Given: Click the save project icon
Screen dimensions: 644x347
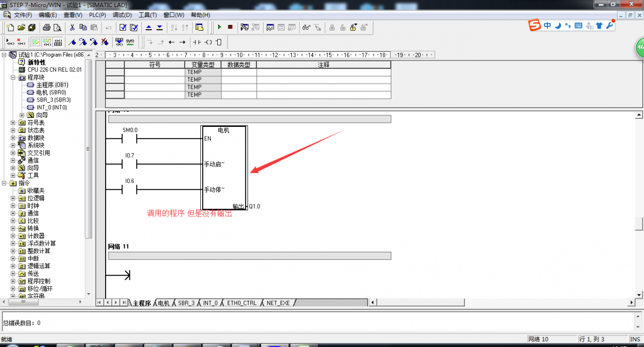Looking at the screenshot, I should [x=32, y=27].
